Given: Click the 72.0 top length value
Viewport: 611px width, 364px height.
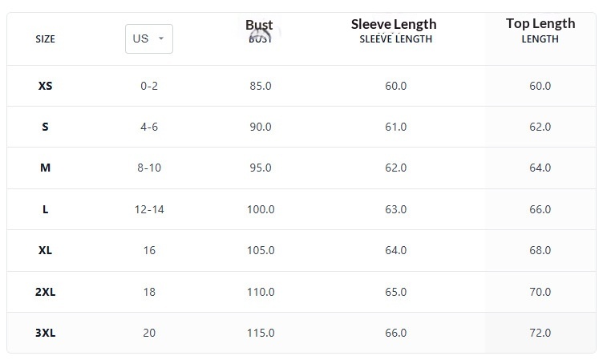Looking at the screenshot, I should click(540, 333).
